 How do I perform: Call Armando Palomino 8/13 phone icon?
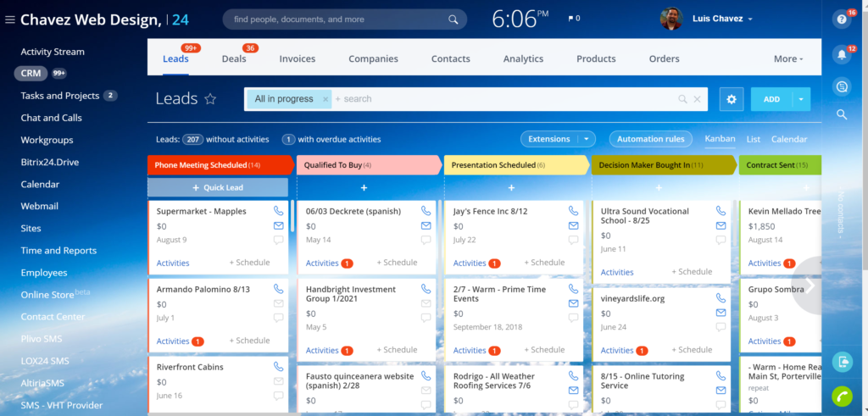coord(278,289)
